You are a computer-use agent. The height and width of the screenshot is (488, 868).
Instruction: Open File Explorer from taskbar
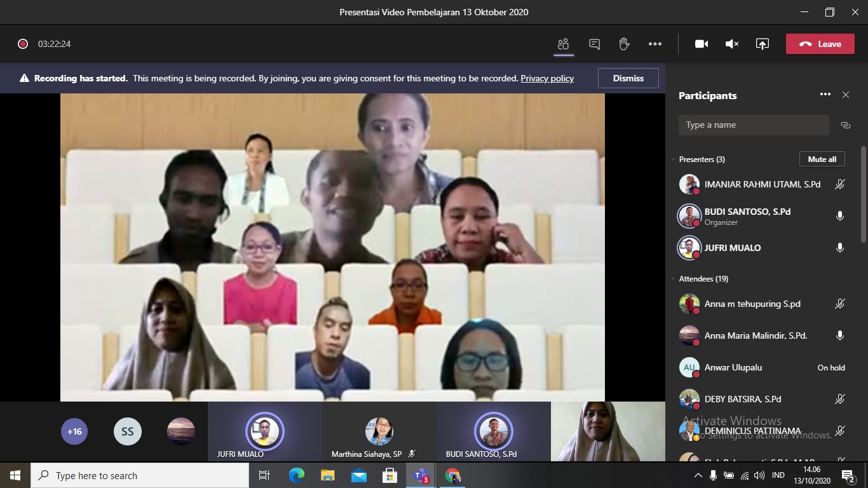coord(328,475)
